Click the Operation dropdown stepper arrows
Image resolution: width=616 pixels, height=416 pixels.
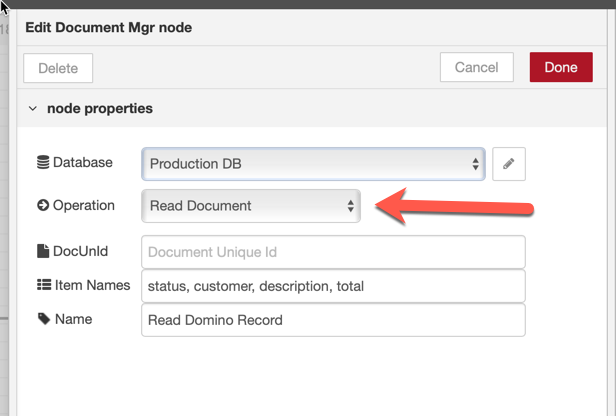tap(350, 206)
